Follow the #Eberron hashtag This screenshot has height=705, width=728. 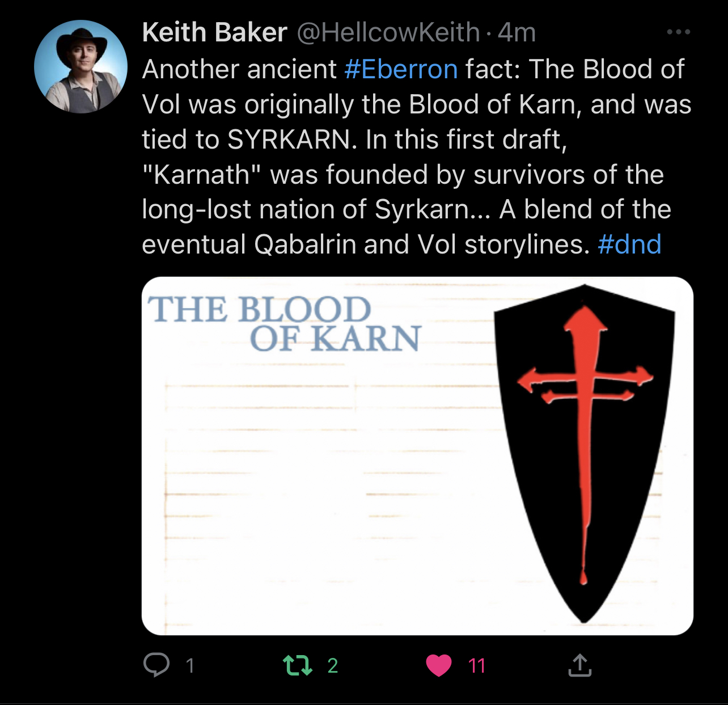(x=401, y=69)
